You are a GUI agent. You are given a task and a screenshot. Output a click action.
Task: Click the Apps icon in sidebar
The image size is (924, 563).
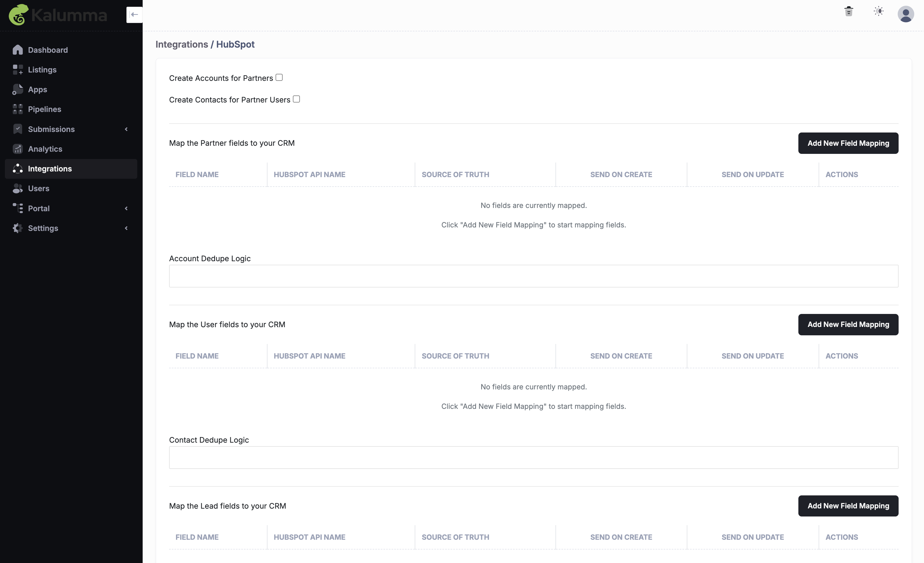click(18, 89)
